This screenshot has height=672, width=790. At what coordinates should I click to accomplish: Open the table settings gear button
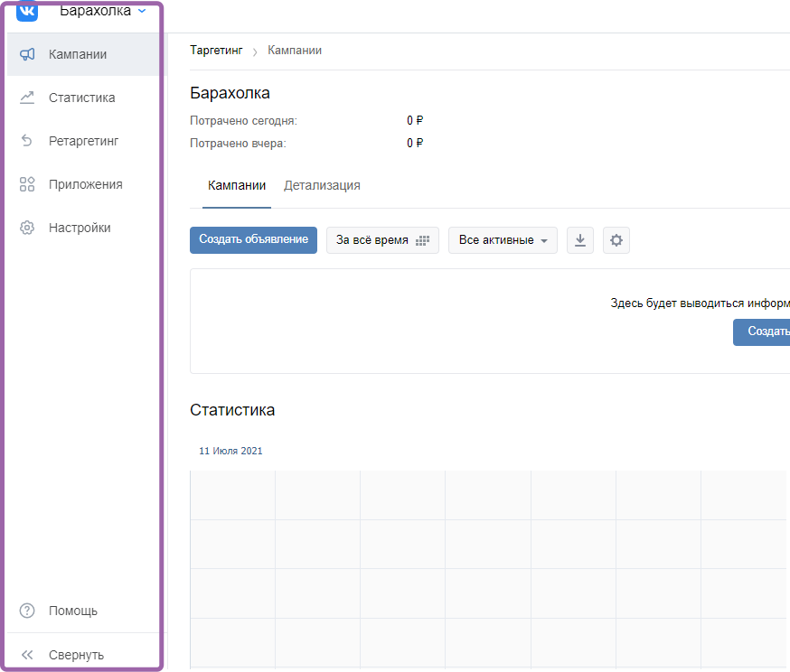[616, 240]
